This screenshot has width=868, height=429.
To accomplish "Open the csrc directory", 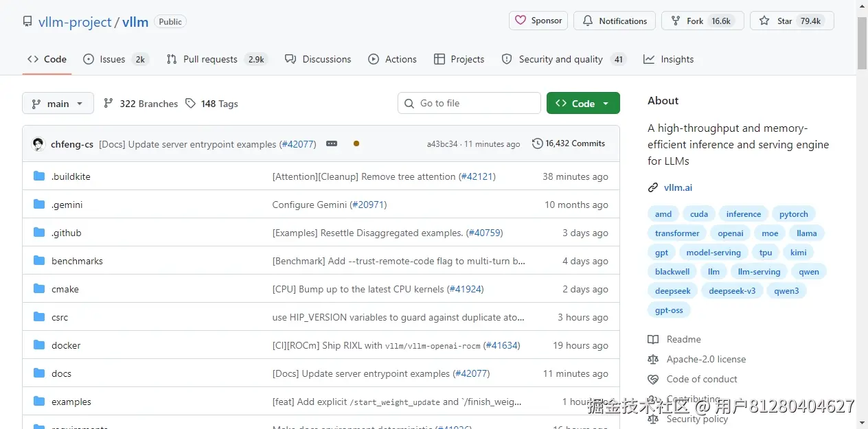I will (60, 317).
